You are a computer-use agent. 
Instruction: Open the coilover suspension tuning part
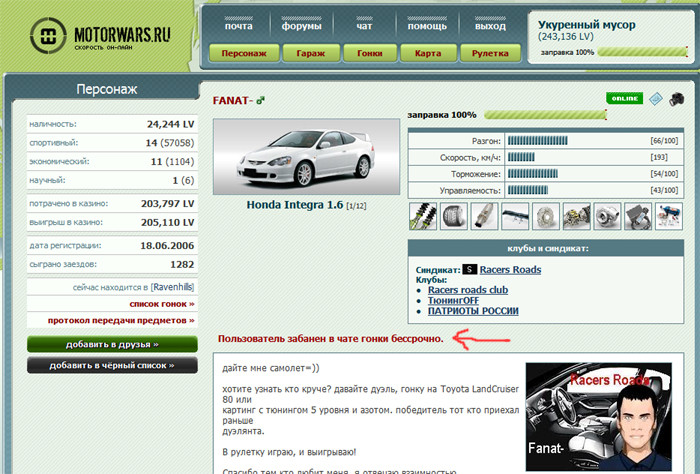coord(423,216)
